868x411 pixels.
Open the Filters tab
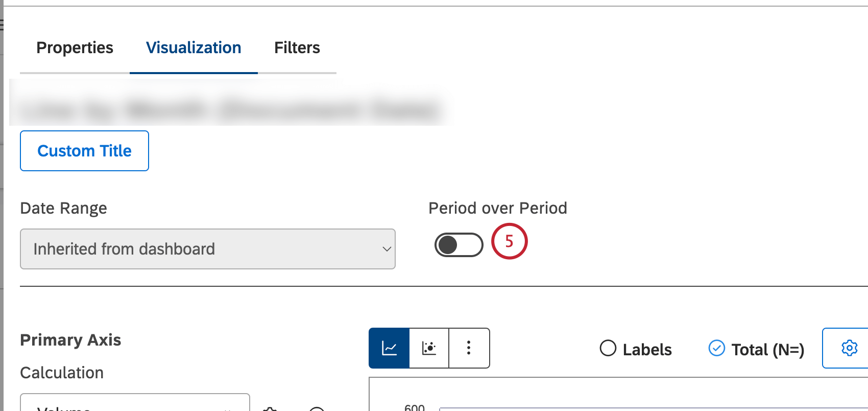pos(297,48)
